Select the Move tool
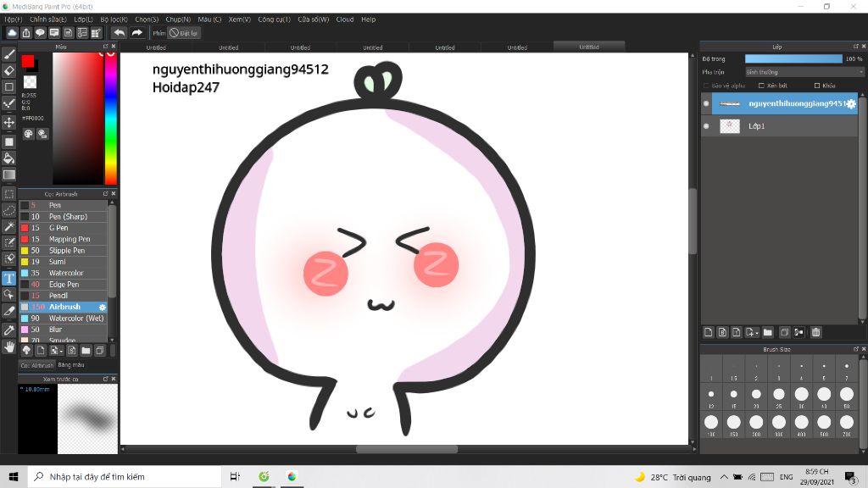868x488 pixels. pyautogui.click(x=8, y=122)
